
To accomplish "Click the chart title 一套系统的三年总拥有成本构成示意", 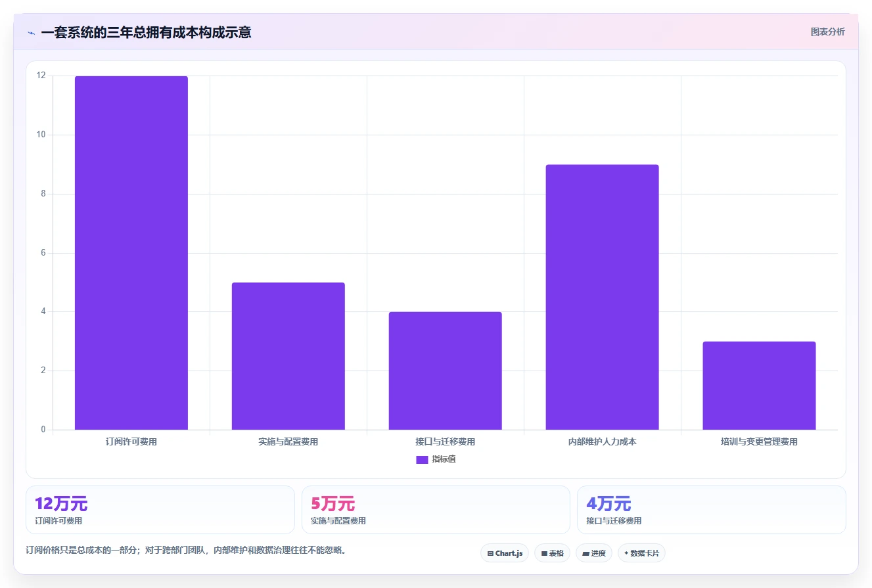I will point(146,32).
